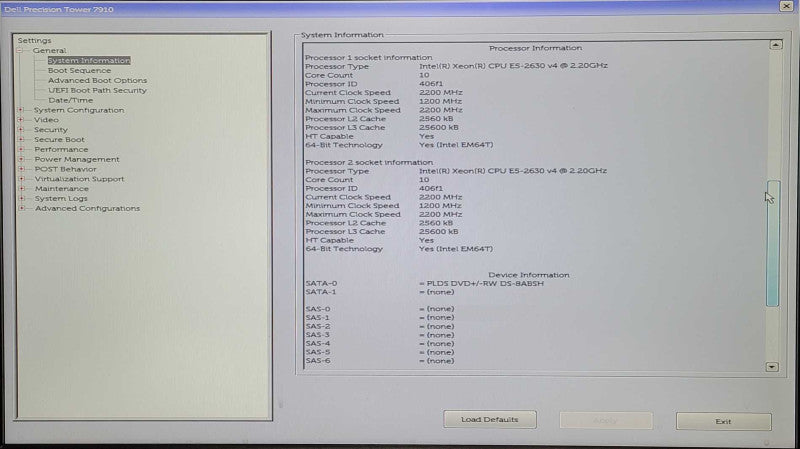This screenshot has height=449, width=800.
Task: Click the Load Defaults button
Action: click(x=490, y=419)
